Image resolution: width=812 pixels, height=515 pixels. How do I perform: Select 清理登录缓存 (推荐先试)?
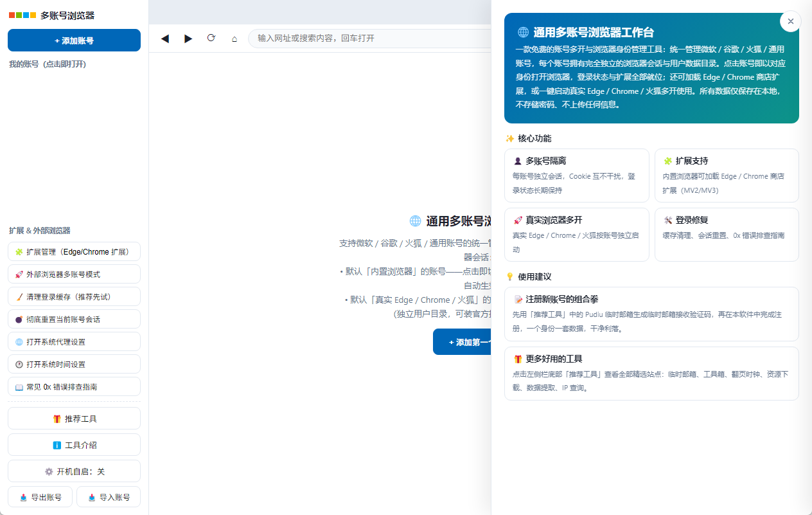pos(74,296)
